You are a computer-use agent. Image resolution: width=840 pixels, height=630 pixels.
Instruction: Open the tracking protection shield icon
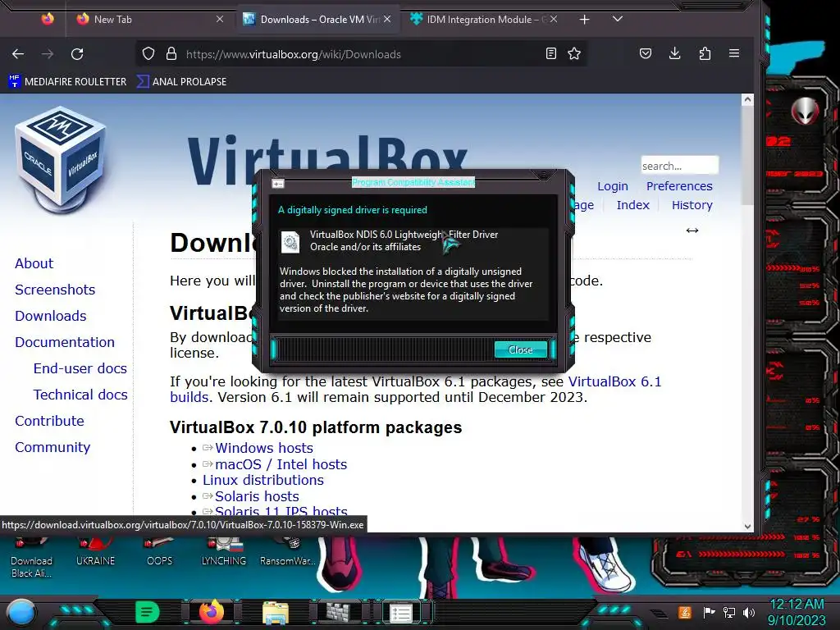[148, 53]
